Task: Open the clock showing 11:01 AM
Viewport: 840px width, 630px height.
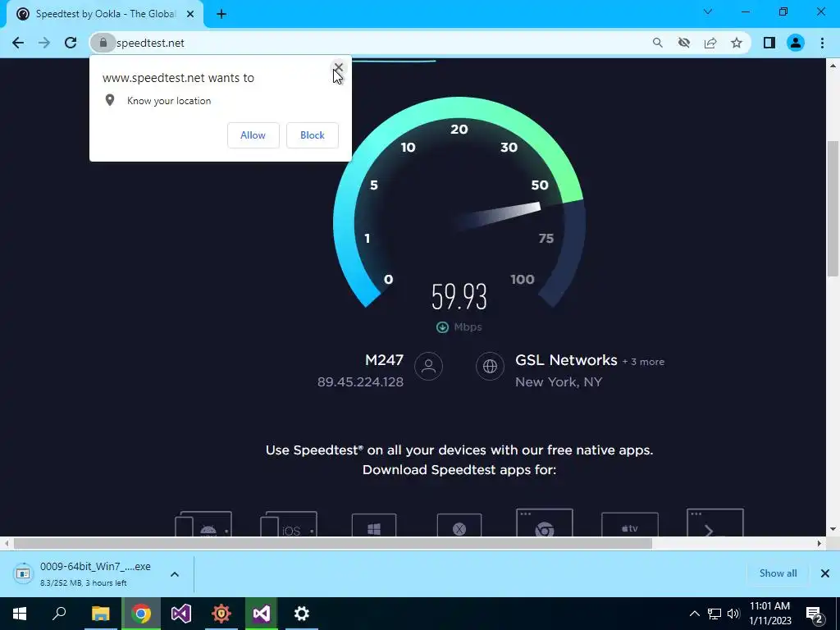Action: click(x=769, y=614)
